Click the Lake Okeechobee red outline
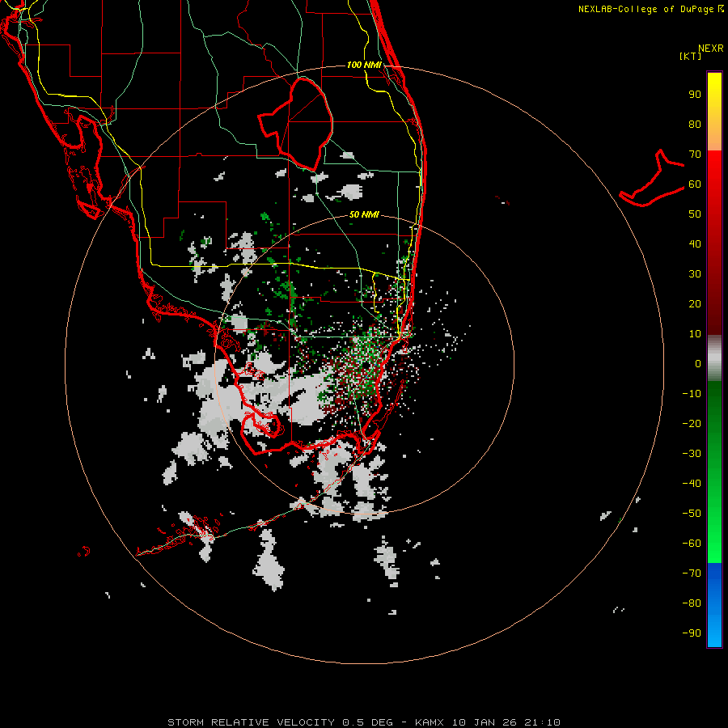Screen dimensions: 728x728 [x=296, y=124]
